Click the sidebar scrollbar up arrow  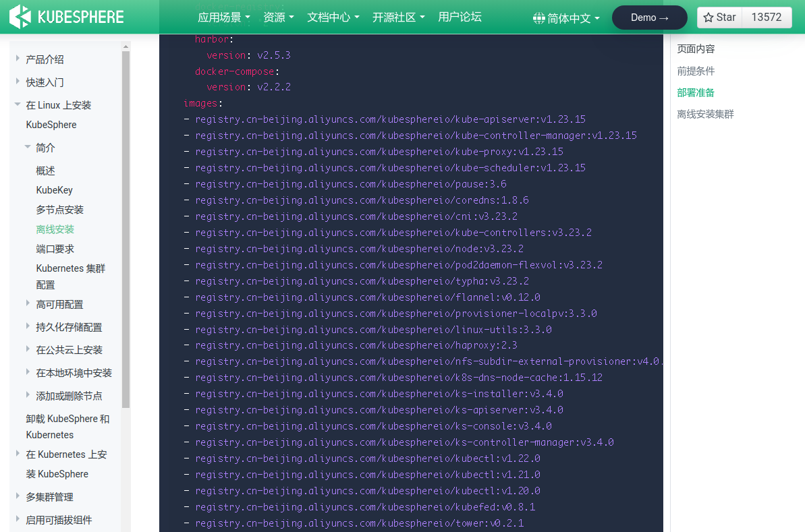[126, 47]
